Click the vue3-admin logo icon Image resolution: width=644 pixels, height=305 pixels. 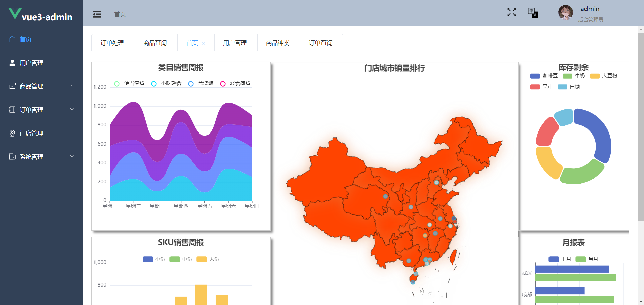tap(15, 13)
